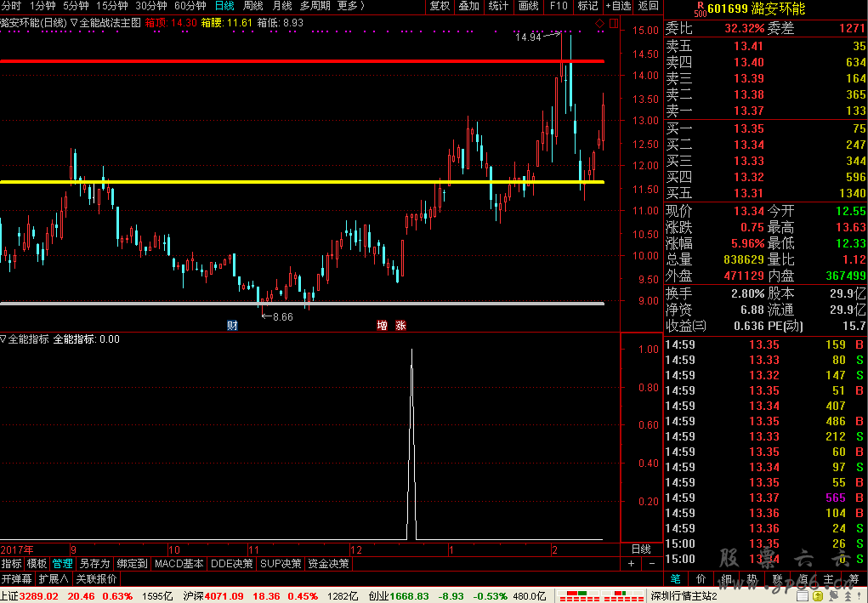Click the 增 event marker below the chart
Screen dimensions: 868x603
point(383,325)
